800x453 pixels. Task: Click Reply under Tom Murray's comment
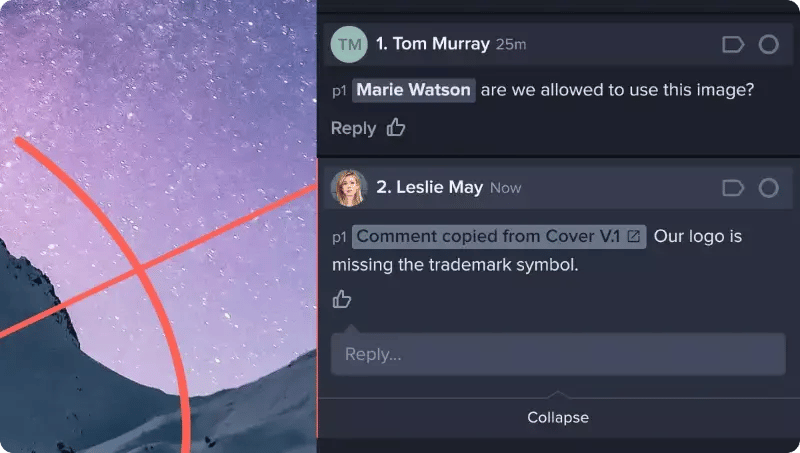[x=353, y=129]
